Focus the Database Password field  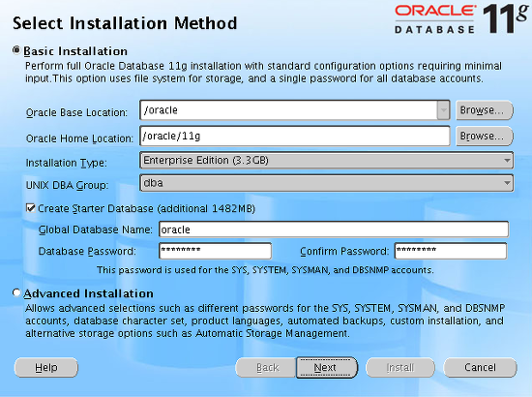tap(215, 251)
